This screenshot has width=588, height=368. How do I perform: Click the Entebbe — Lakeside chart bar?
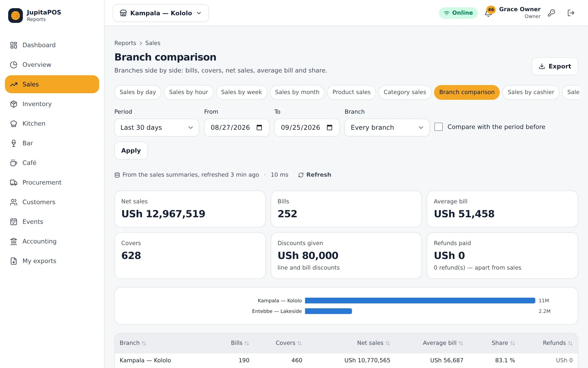click(328, 311)
